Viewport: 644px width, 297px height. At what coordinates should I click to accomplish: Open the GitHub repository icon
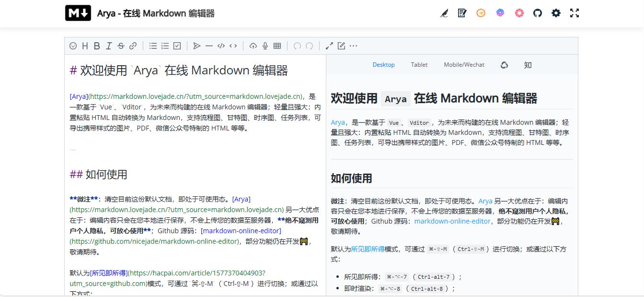pyautogui.click(x=537, y=13)
